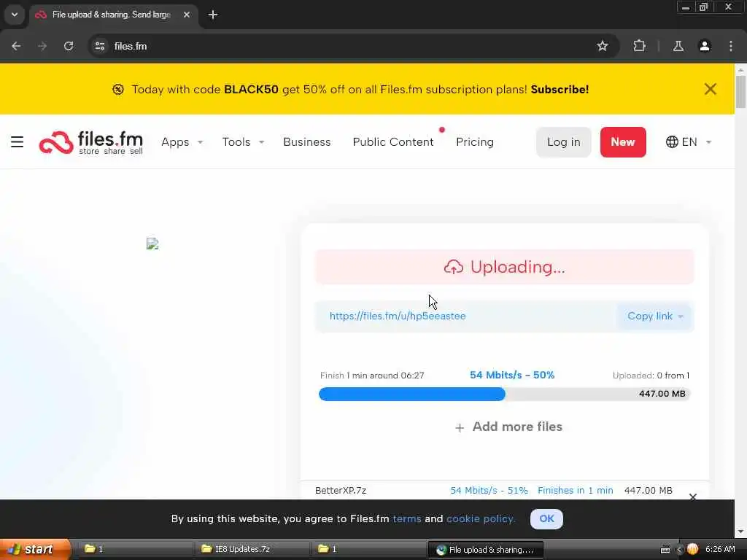Open the cookie policy link

[x=481, y=518]
